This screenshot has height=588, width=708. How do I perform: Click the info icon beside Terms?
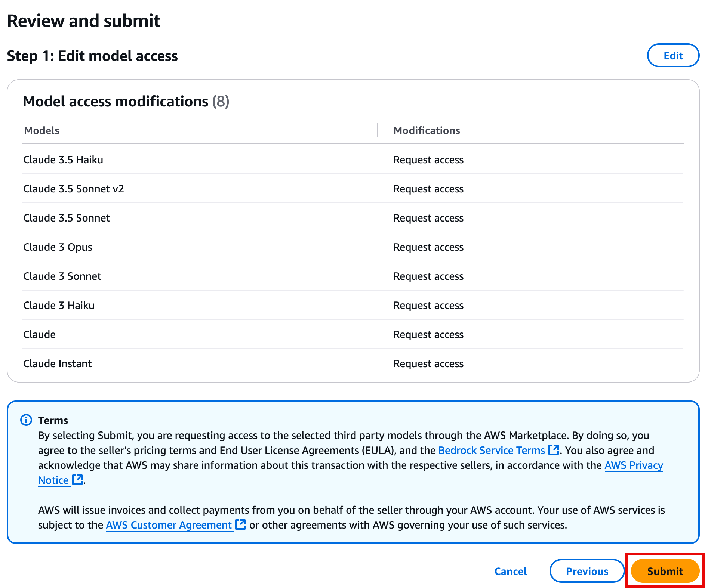[26, 420]
